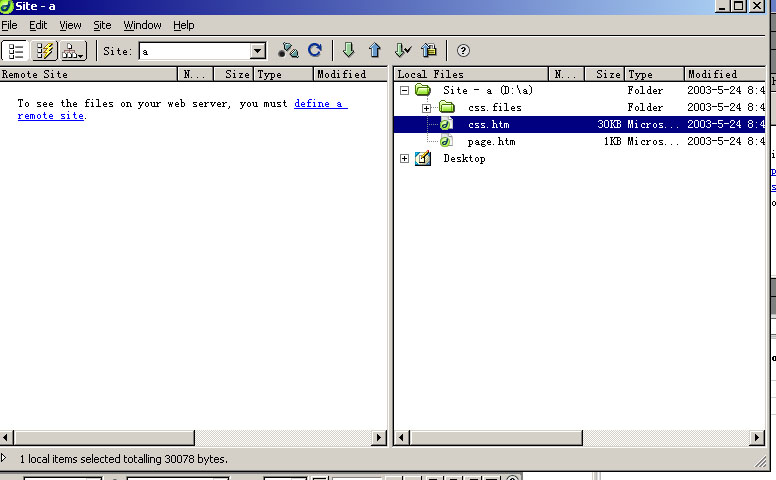
Task: Expand the Desktop tree node
Action: click(404, 158)
